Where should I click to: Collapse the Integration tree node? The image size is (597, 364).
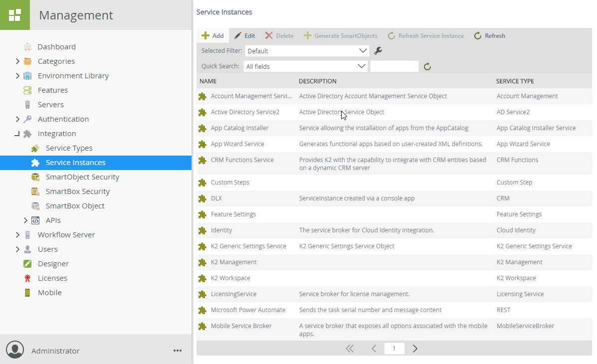(17, 134)
